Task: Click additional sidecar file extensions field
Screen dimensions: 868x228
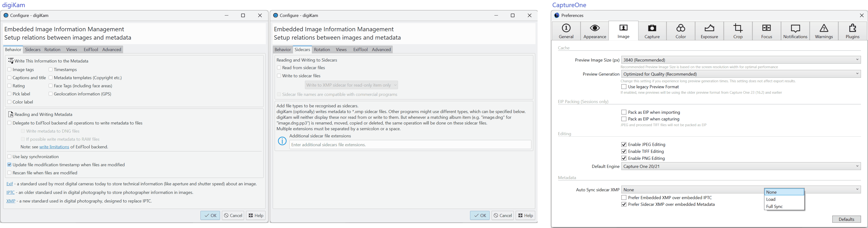Action: click(410, 145)
